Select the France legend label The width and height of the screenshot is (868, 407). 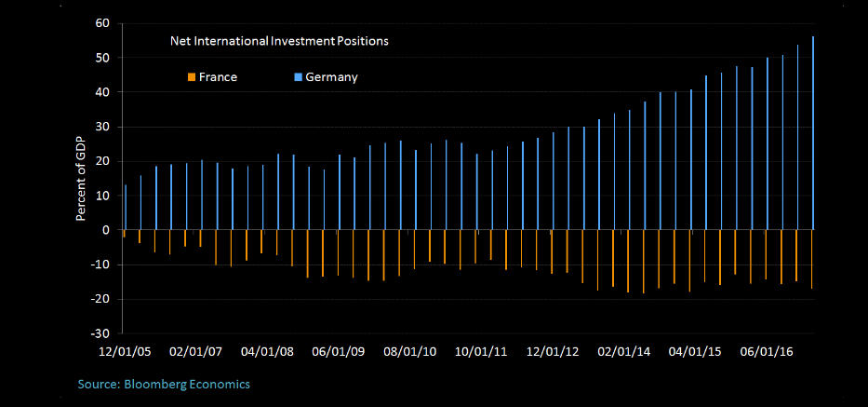pyautogui.click(x=218, y=77)
